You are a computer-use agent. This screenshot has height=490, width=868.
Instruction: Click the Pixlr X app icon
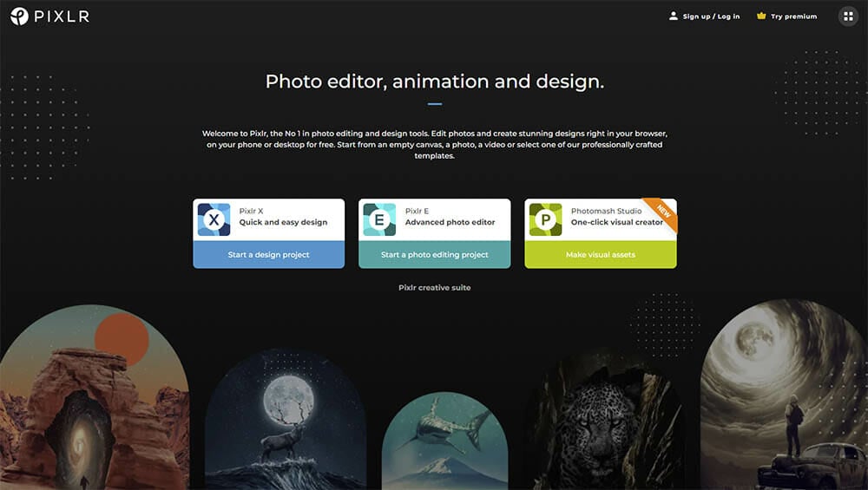click(214, 219)
